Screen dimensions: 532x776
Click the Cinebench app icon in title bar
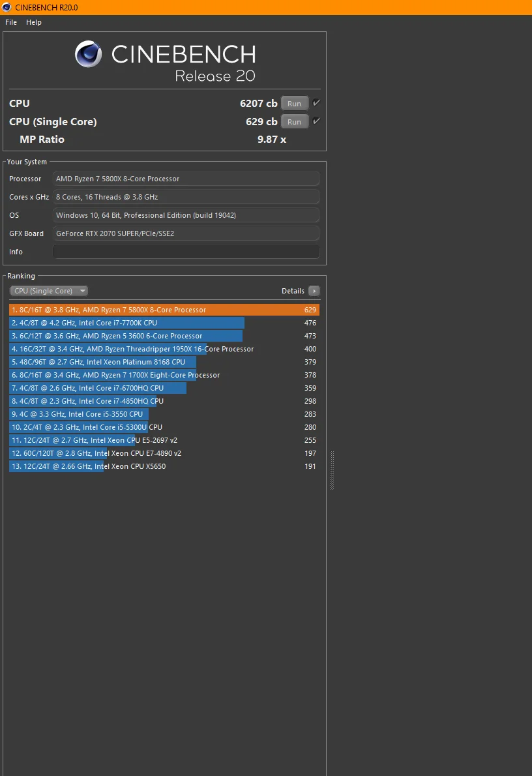7,7
